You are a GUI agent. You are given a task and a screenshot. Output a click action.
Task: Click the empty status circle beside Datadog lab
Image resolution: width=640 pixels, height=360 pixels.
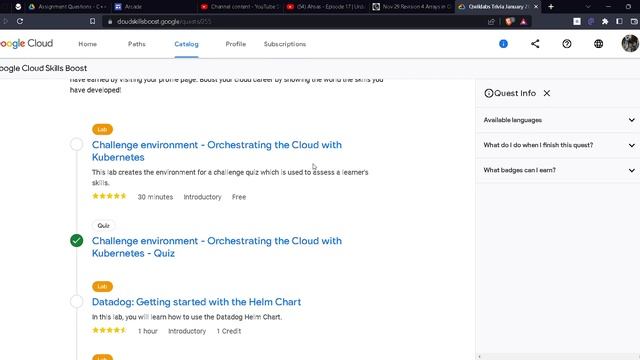tap(76, 302)
